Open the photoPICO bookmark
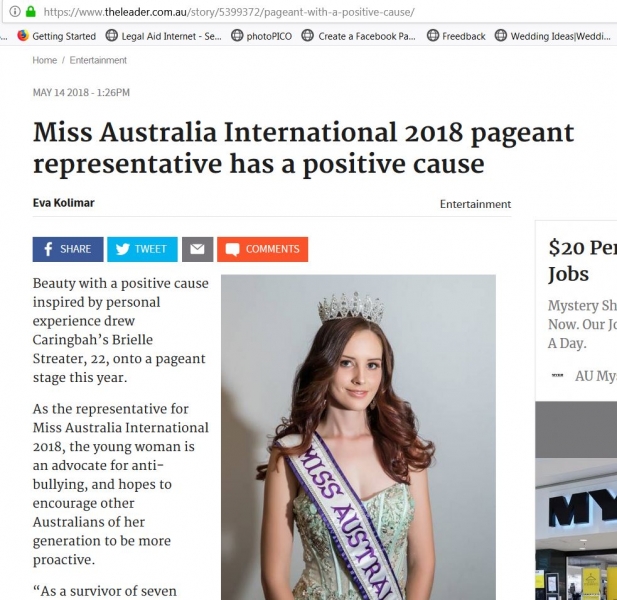The image size is (617, 600). (x=261, y=36)
